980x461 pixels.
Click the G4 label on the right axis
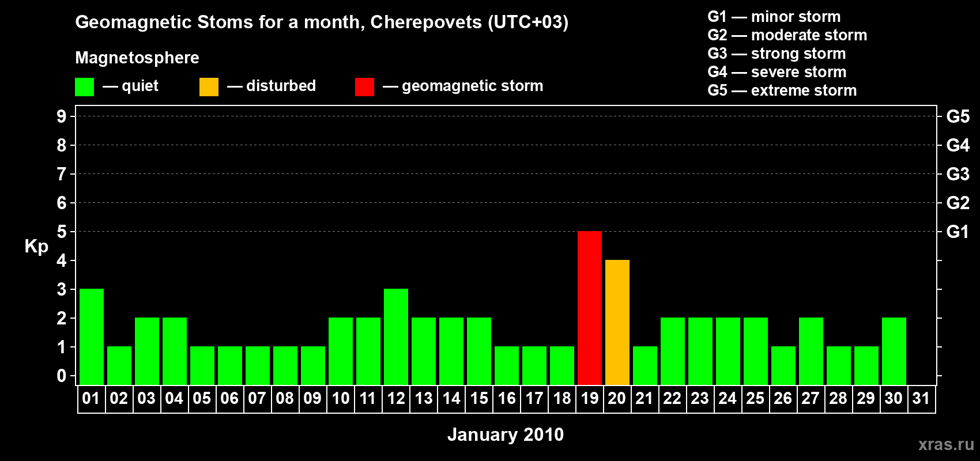(x=958, y=145)
